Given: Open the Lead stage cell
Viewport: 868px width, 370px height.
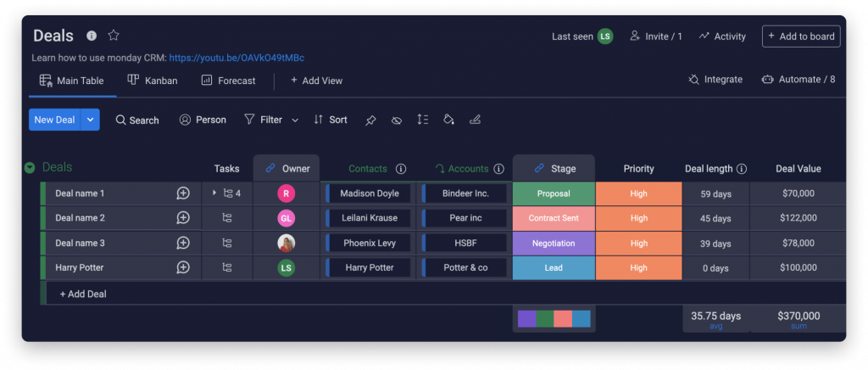Looking at the screenshot, I should coord(554,267).
